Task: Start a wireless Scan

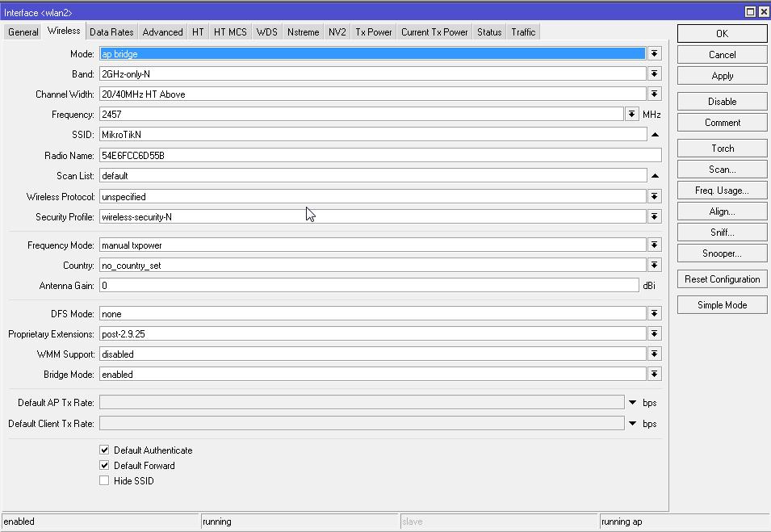Action: point(721,169)
